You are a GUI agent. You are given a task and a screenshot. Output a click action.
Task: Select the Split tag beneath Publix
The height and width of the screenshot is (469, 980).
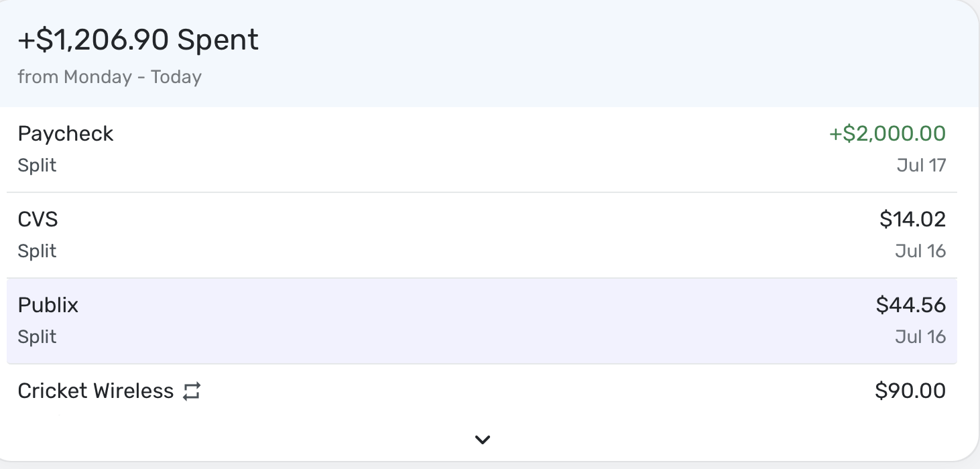click(37, 336)
